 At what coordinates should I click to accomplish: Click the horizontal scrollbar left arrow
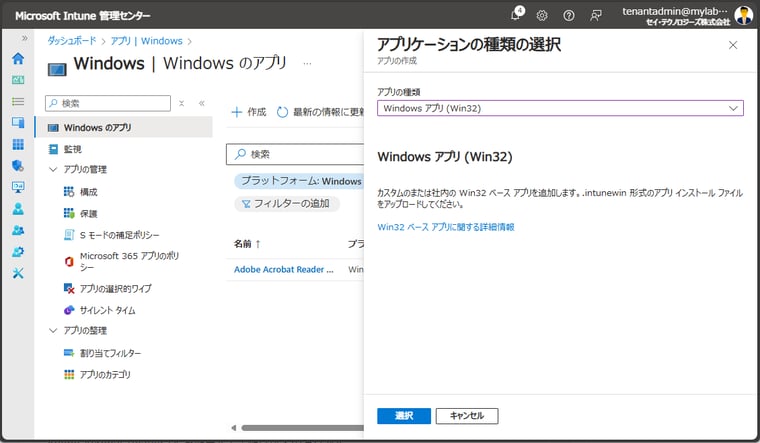pyautogui.click(x=234, y=428)
